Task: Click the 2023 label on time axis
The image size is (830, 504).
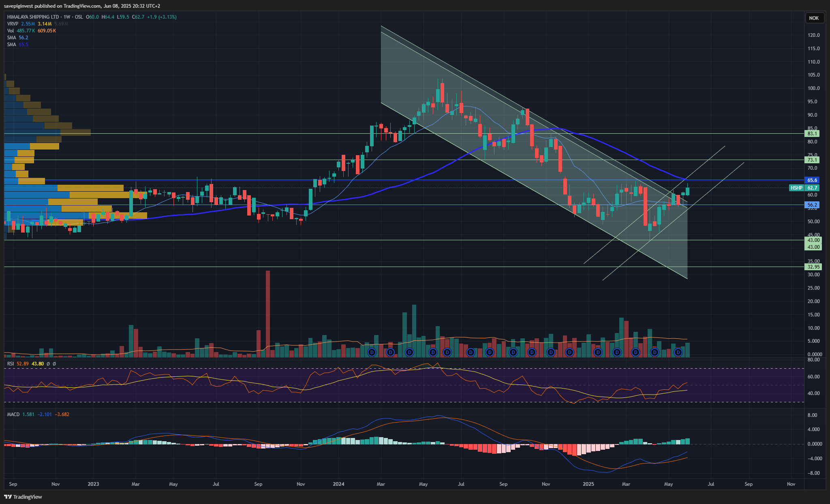Action: (x=93, y=484)
